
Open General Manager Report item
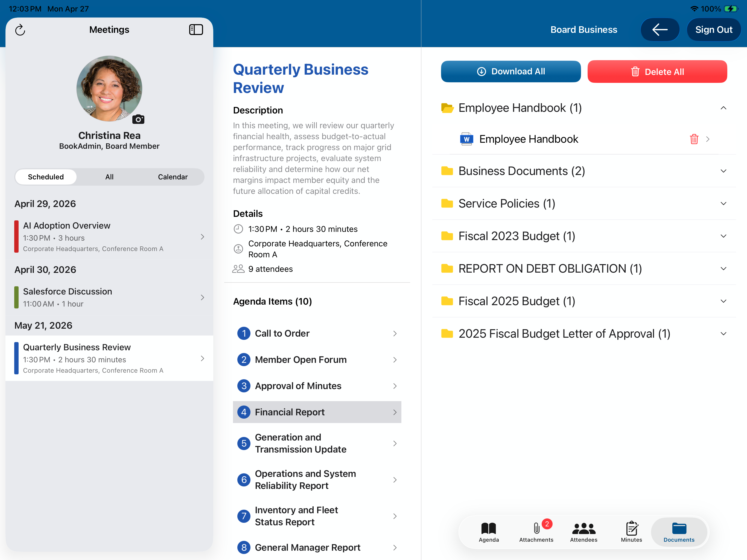point(317,547)
